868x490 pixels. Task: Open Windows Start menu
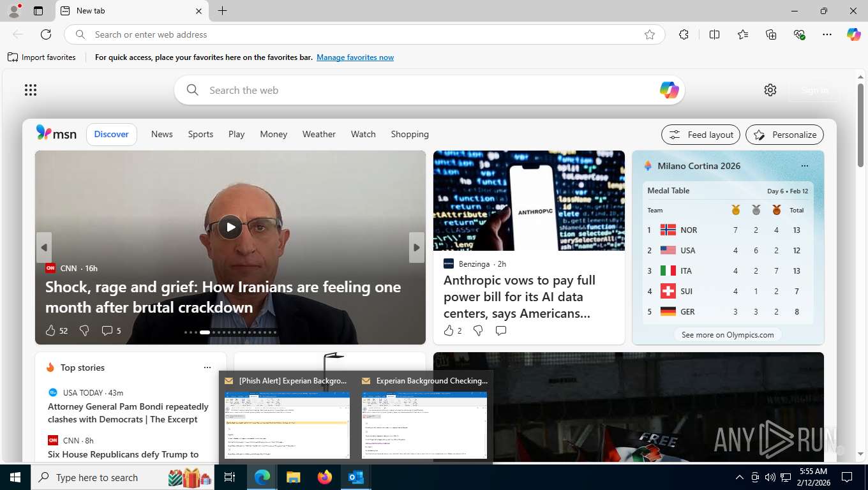pos(15,477)
